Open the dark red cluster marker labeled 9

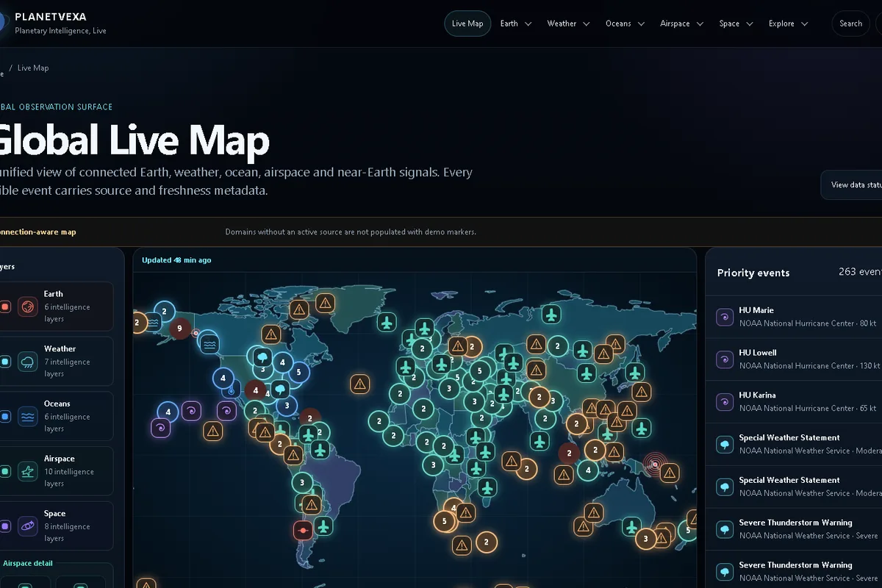click(180, 329)
